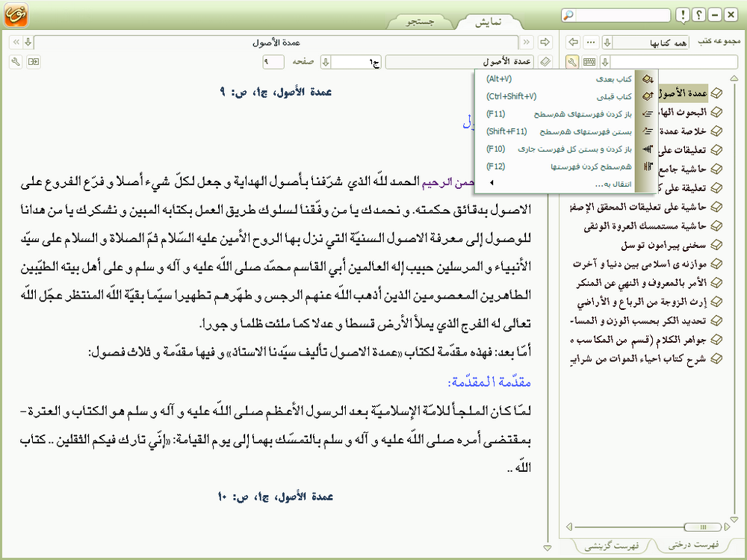Open the virtual keyboard icon
747x560 pixels.
(589, 61)
